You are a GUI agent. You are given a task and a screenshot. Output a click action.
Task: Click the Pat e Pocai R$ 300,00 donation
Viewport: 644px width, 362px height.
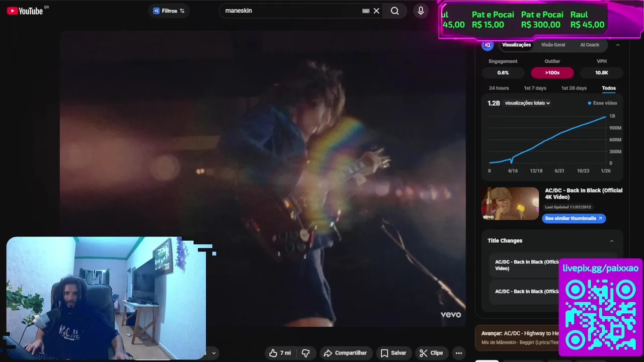[541, 20]
